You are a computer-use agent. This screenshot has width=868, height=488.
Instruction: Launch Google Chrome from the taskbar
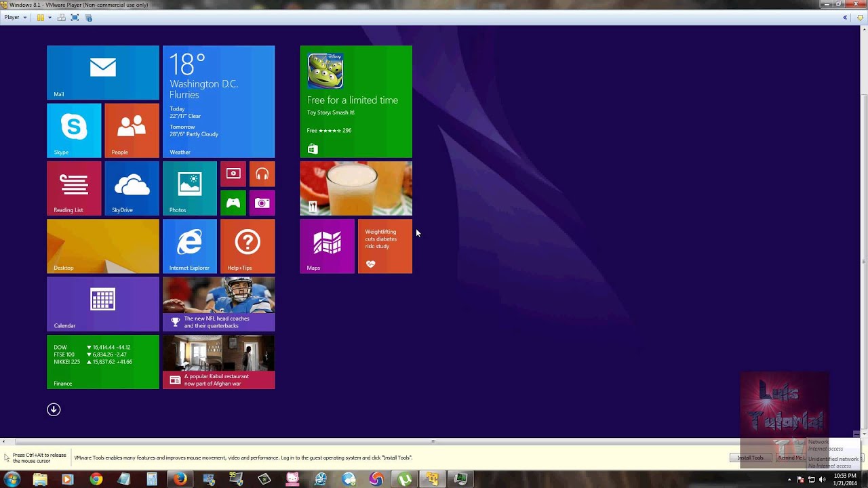click(x=96, y=479)
